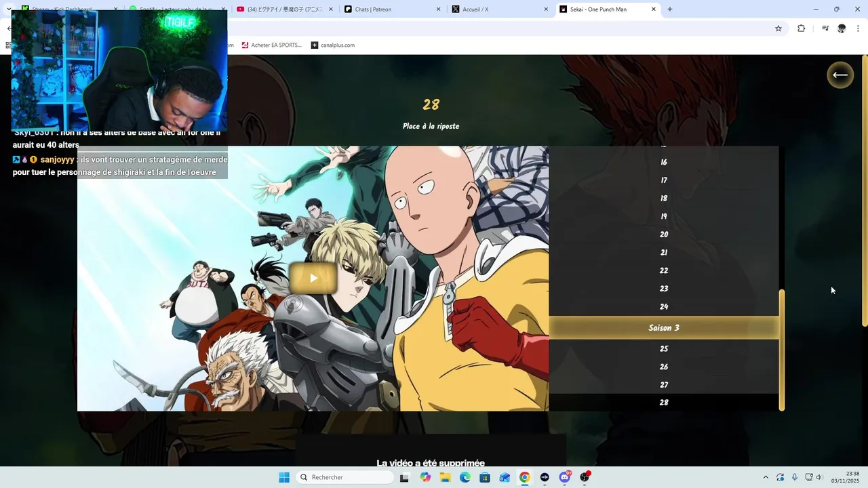The height and width of the screenshot is (488, 868).
Task: Open the clock showing 23:38
Action: [x=846, y=477]
